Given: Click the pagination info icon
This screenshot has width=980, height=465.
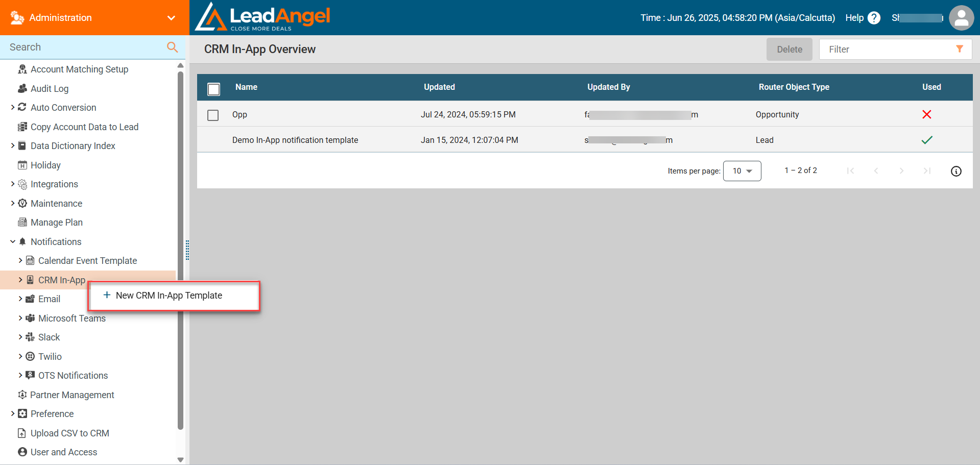Looking at the screenshot, I should [x=957, y=171].
